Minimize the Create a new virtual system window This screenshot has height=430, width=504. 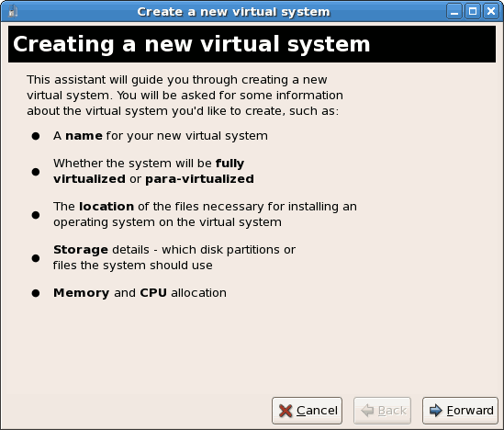454,12
